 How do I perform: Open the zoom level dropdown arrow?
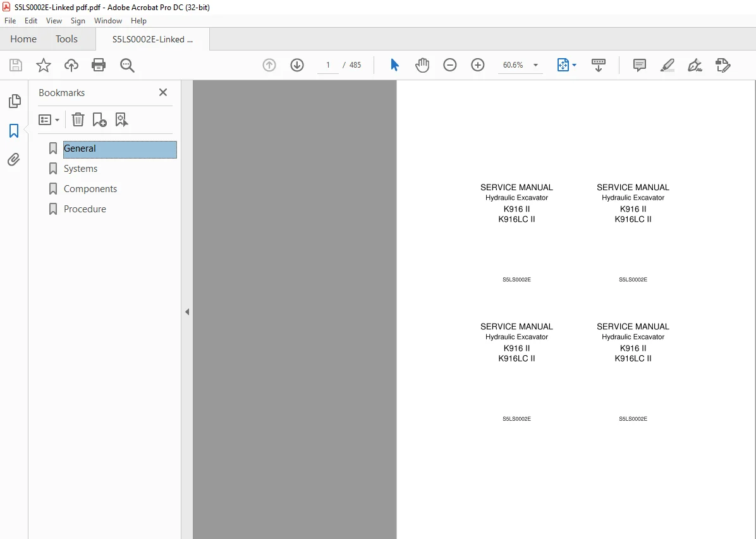tap(535, 65)
